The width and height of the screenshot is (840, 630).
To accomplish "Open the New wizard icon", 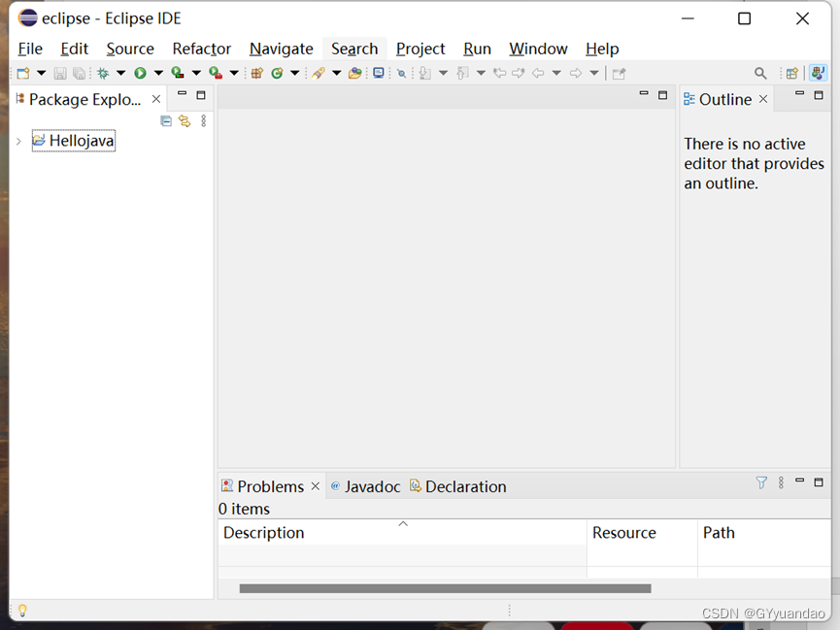I will 21,72.
